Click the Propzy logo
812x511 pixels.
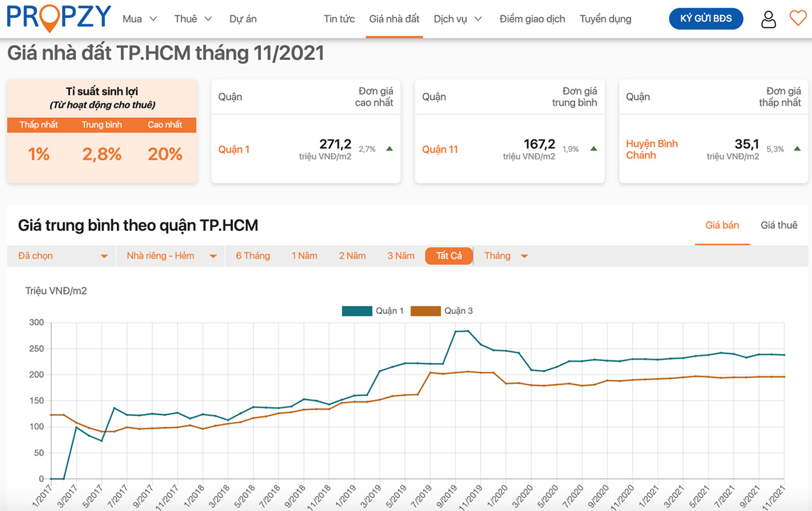59,18
